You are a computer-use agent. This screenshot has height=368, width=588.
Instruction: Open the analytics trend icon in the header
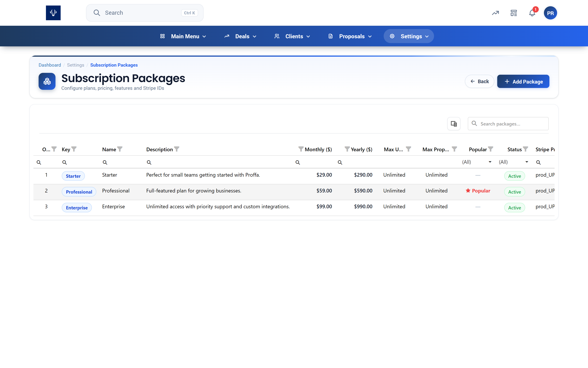[495, 13]
